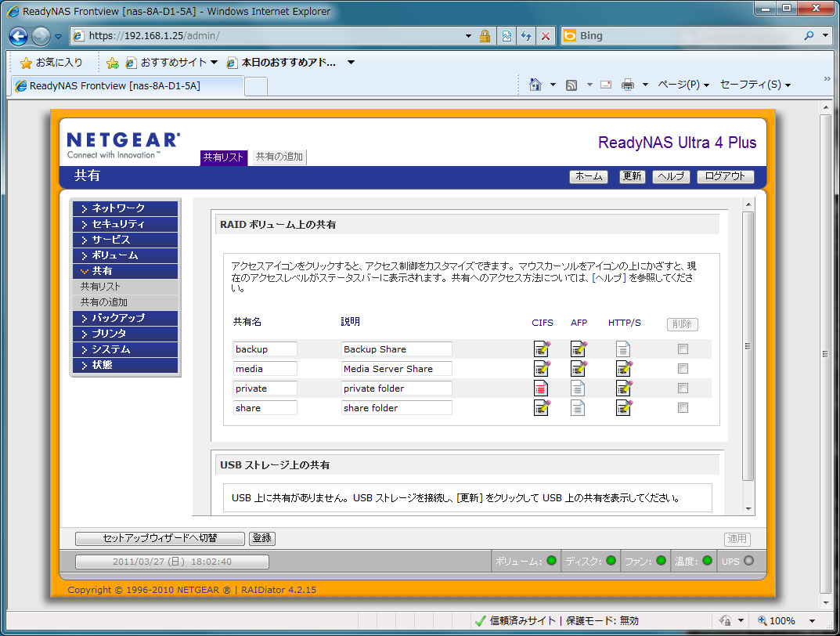The height and width of the screenshot is (636, 840).
Task: Click the CIFS access icon for backup share
Action: [541, 349]
